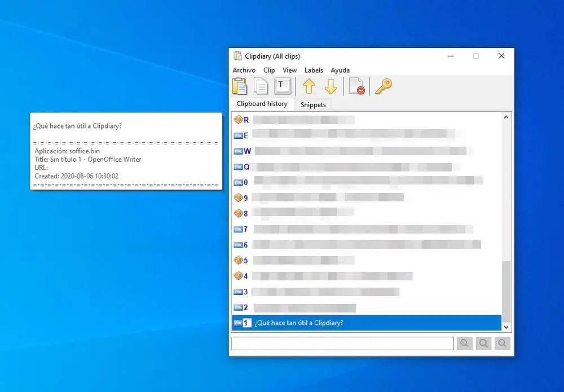Viewport: 564px width, 392px height.
Task: Open the Labels menu
Action: click(314, 70)
